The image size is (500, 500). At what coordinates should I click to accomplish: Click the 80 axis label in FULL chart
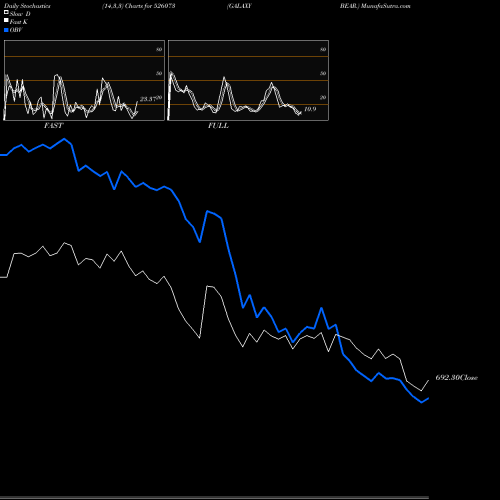tap(323, 49)
